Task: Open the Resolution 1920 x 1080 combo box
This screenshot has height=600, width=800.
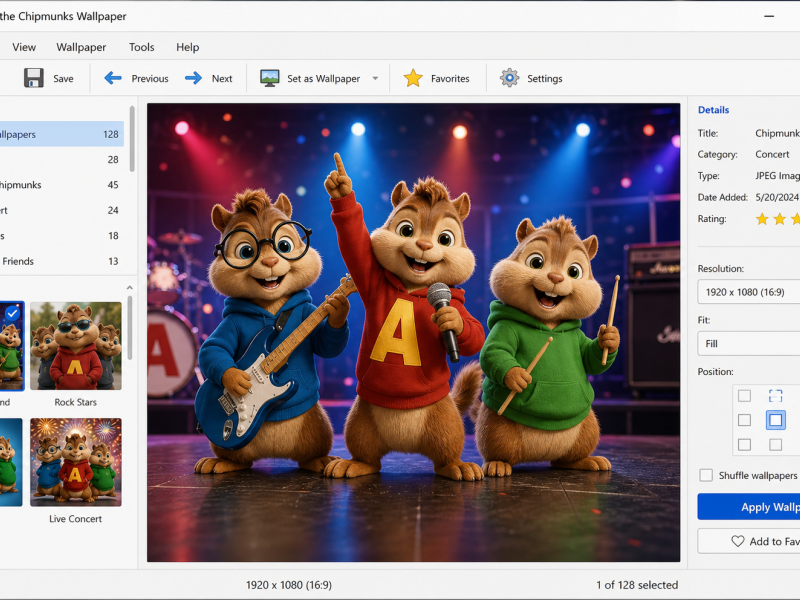Action: (748, 292)
